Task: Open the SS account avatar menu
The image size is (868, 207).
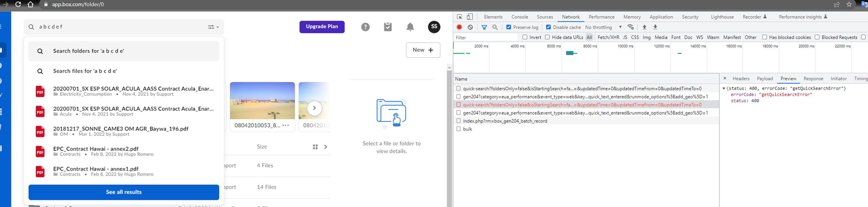Action: [434, 27]
